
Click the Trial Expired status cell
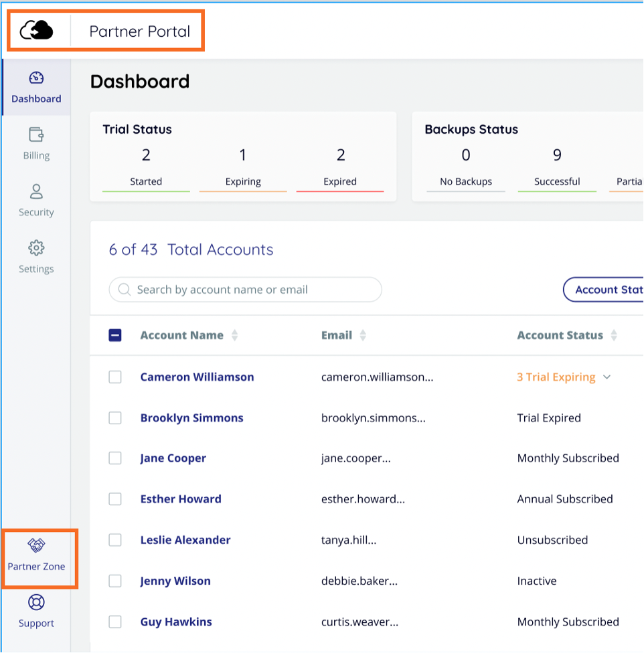click(549, 417)
